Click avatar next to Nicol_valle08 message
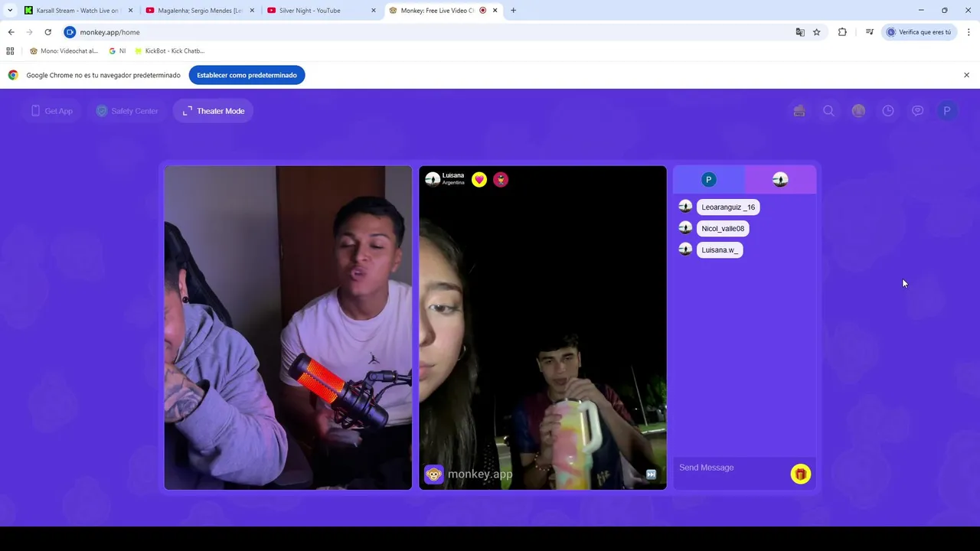 685,228
